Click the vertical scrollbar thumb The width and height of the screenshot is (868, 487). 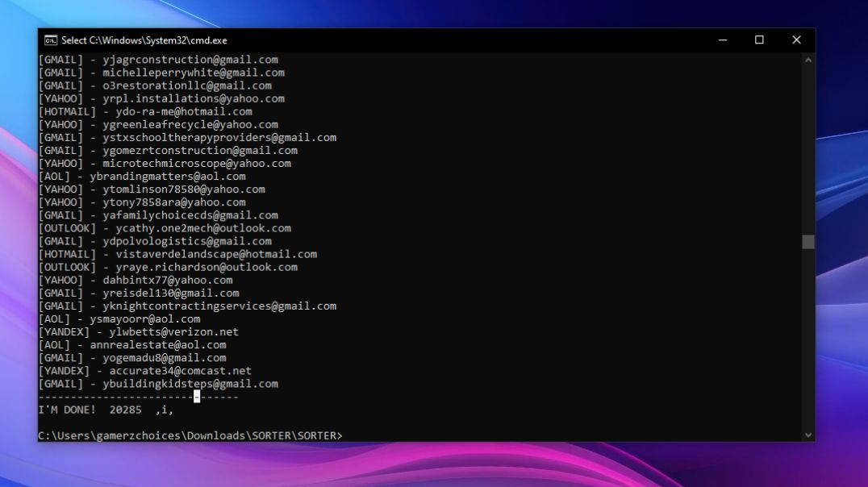click(808, 242)
